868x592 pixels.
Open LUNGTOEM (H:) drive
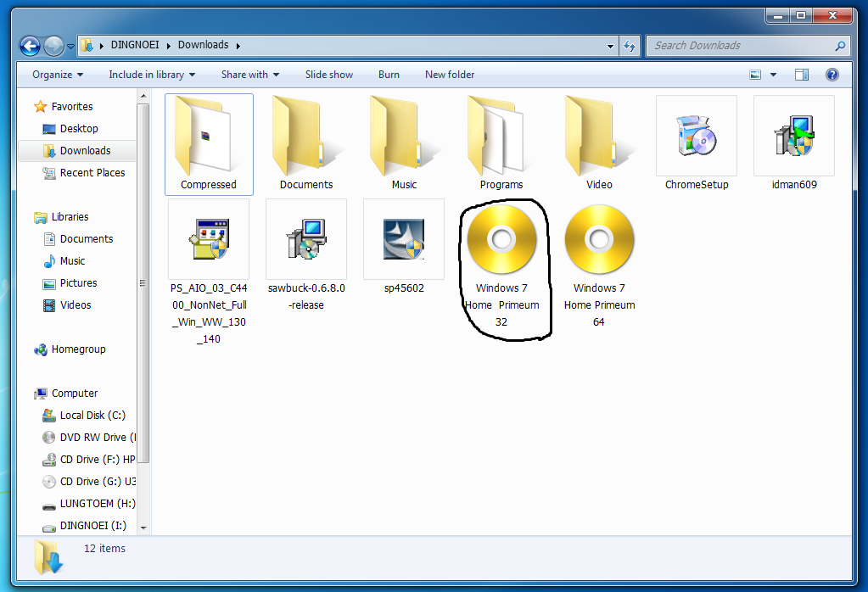coord(88,504)
